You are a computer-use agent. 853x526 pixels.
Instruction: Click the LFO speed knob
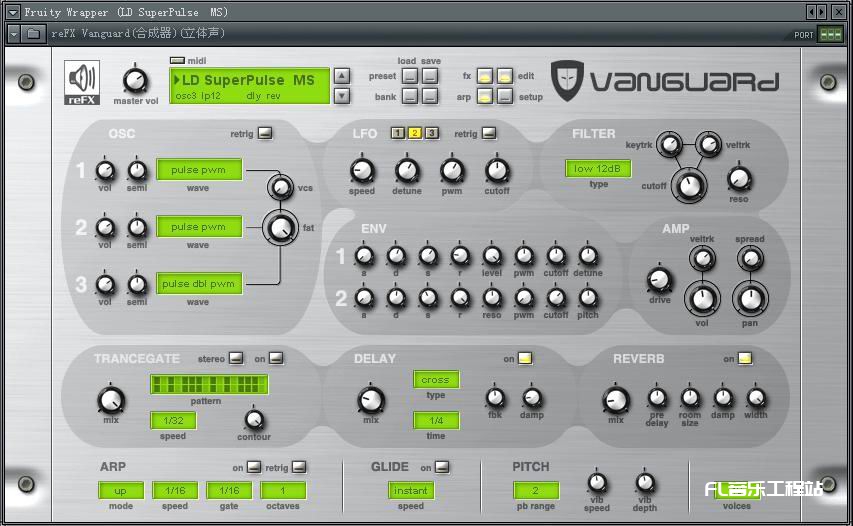pyautogui.click(x=362, y=171)
